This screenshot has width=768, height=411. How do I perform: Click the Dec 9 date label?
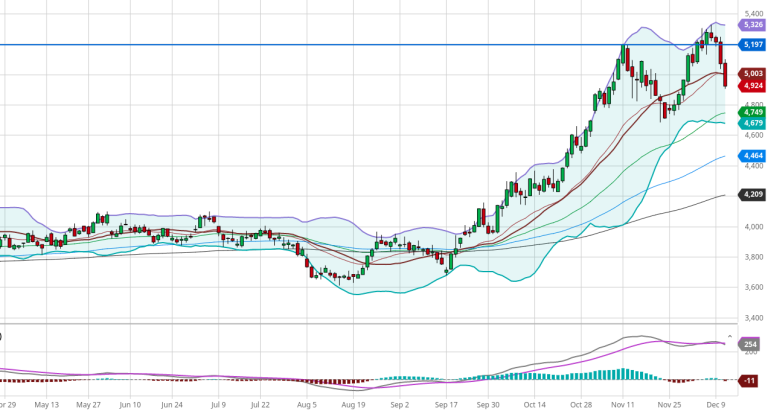(x=716, y=406)
